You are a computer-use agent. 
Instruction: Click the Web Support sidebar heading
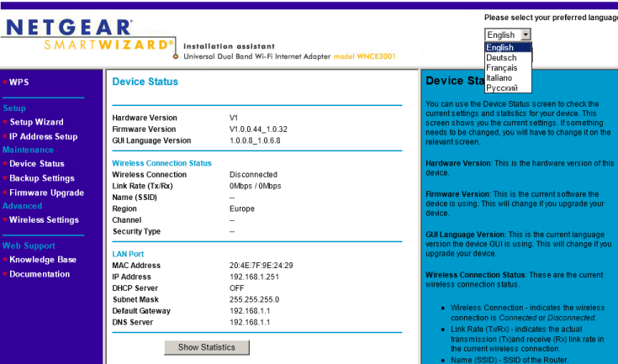click(x=29, y=245)
